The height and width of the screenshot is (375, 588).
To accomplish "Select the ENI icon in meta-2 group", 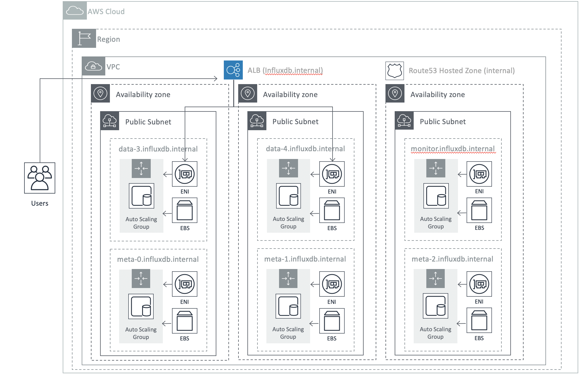I will pyautogui.click(x=479, y=284).
